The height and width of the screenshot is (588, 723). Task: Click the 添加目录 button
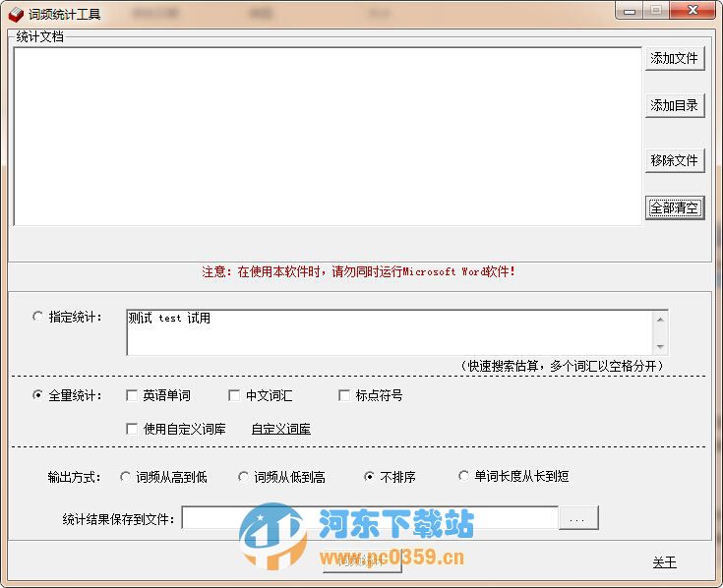pyautogui.click(x=675, y=105)
